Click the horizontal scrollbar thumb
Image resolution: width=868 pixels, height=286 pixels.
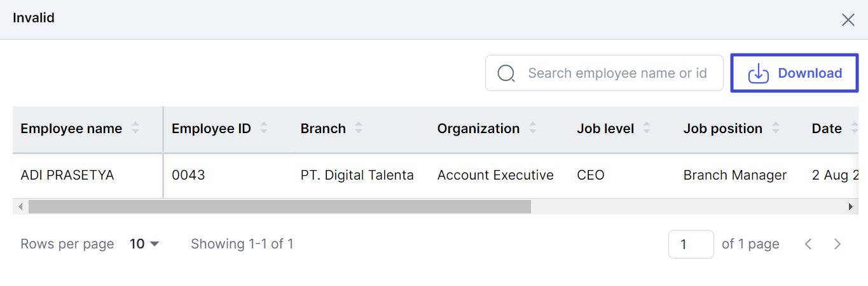pyautogui.click(x=280, y=206)
